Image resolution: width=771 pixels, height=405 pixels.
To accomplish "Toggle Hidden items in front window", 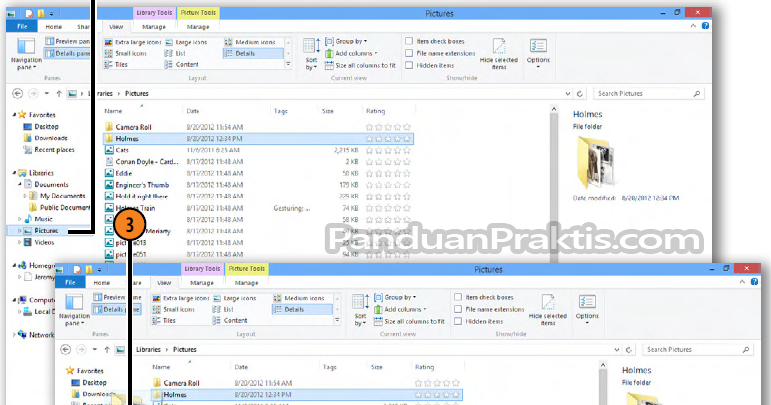I will 458,321.
